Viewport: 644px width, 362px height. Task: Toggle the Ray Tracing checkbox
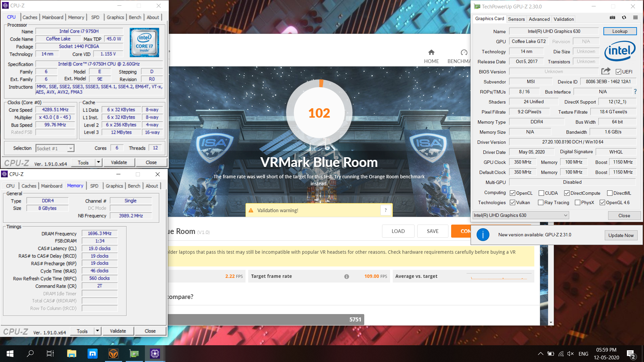[x=541, y=202]
